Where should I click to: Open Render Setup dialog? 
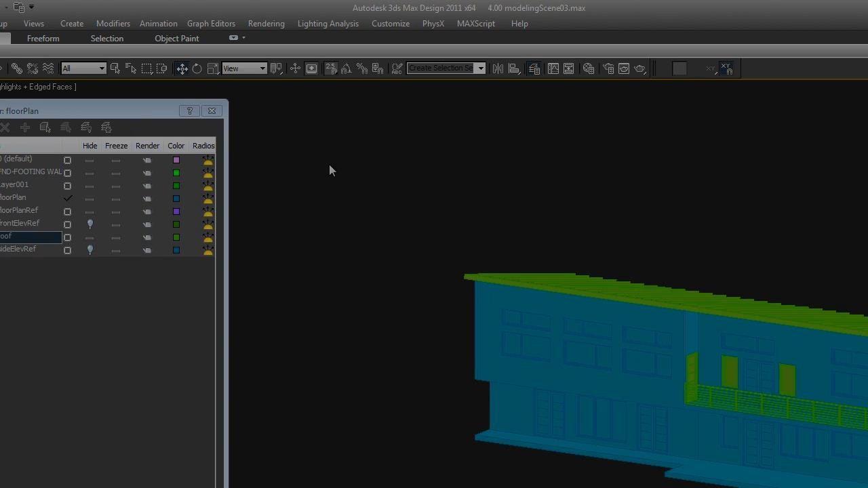pos(608,68)
